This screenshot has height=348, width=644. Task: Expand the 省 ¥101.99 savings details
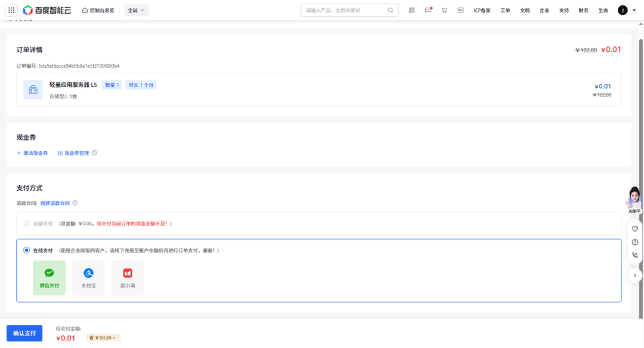point(103,338)
